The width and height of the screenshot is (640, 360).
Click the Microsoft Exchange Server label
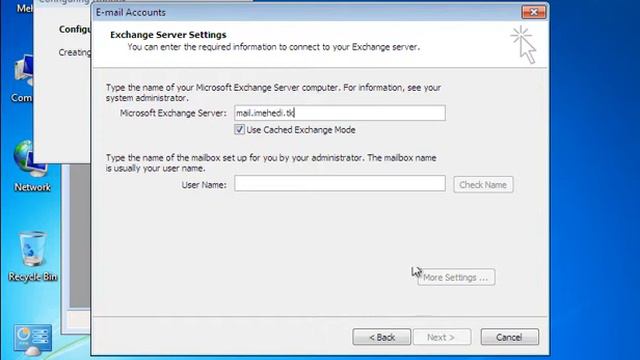pos(173,113)
